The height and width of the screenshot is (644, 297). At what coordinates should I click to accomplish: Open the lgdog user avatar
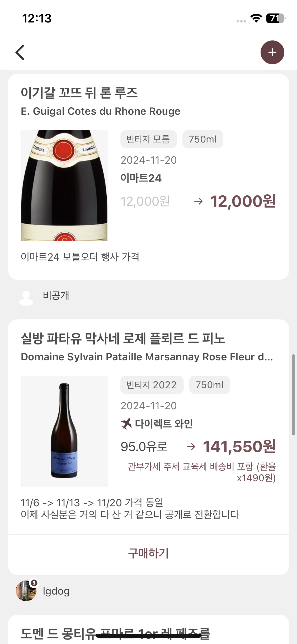pos(26,591)
